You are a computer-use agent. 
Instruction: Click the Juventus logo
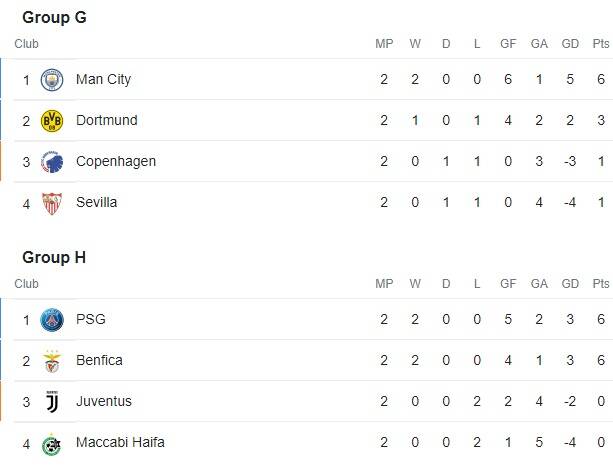coord(51,402)
